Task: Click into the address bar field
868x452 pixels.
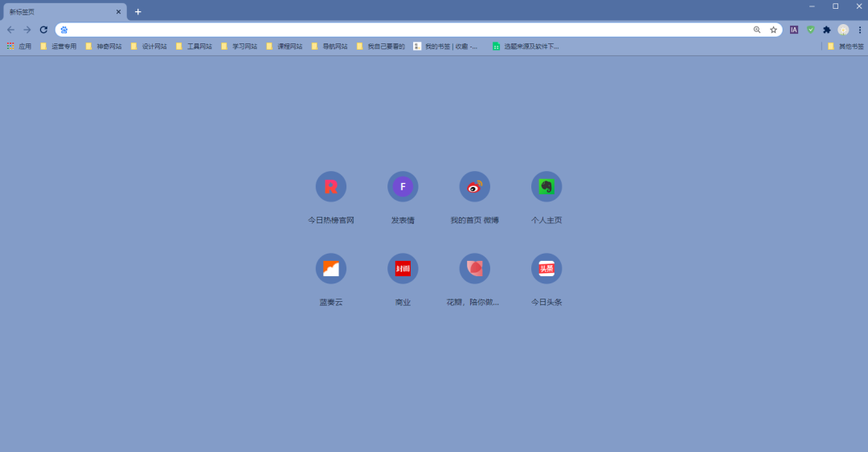Action: (402, 30)
